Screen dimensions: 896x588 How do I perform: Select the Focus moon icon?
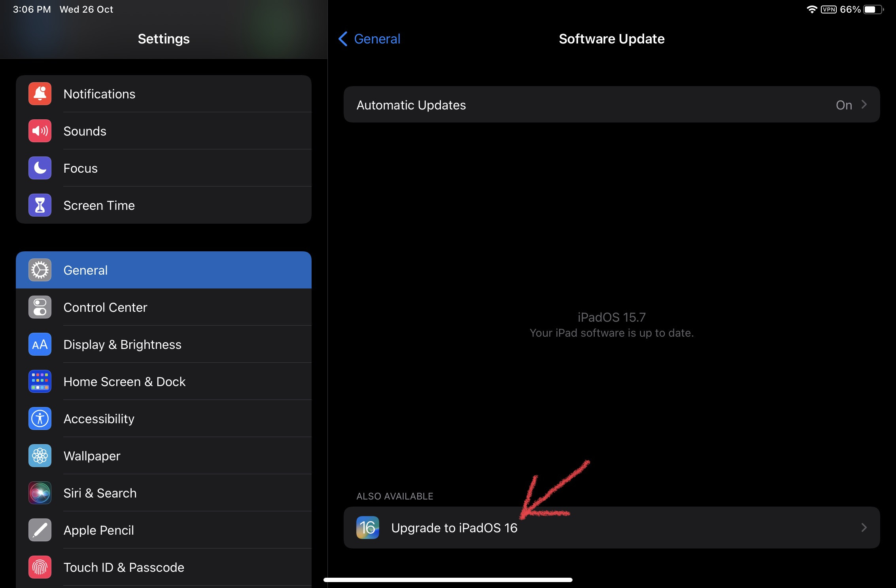pos(40,168)
